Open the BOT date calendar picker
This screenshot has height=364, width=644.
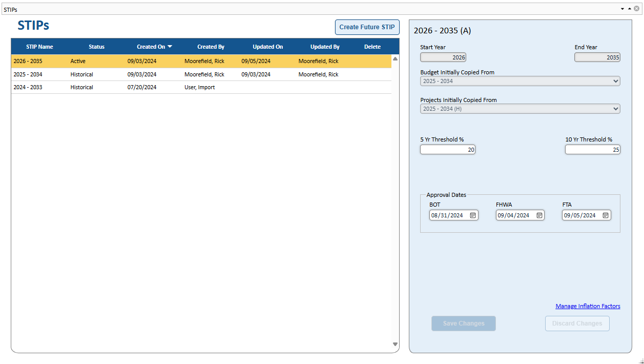point(473,215)
